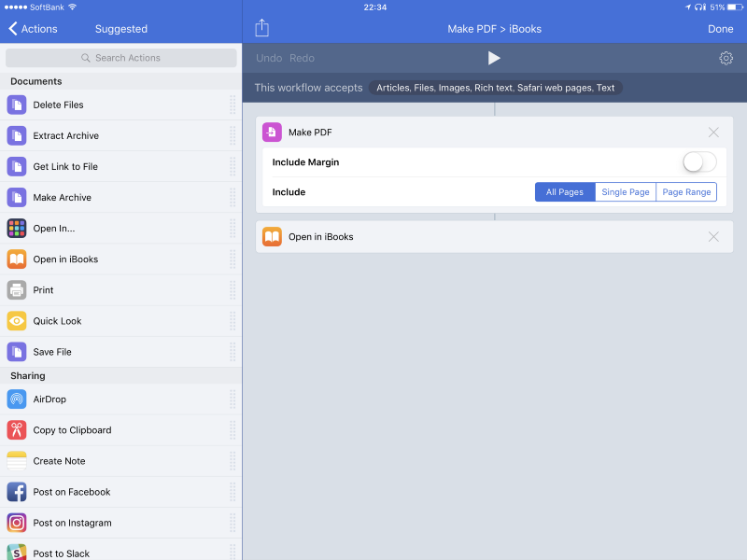Select All Pages include option

pos(565,192)
